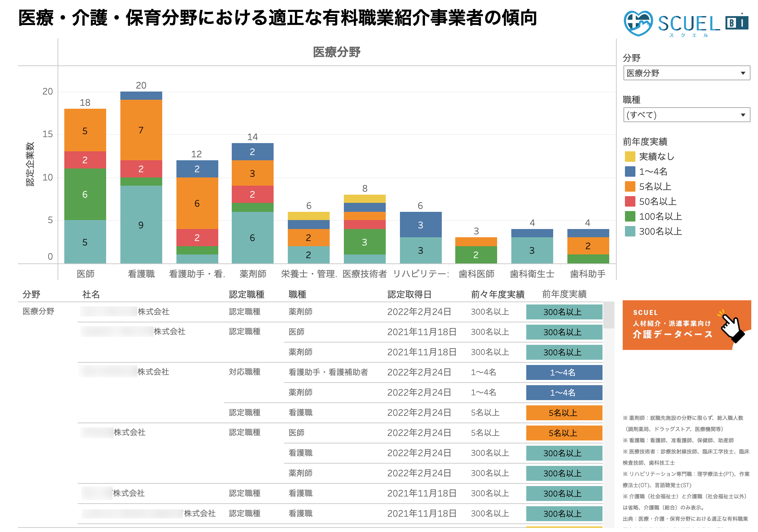Click the table's vertical scrollbar thumb
758x532 pixels.
[609, 315]
